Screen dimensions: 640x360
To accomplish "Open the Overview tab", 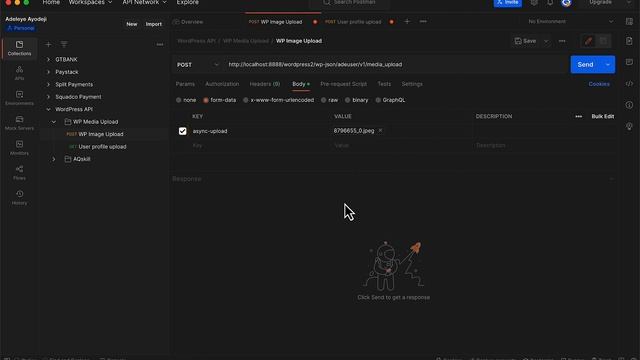I will (x=188, y=22).
